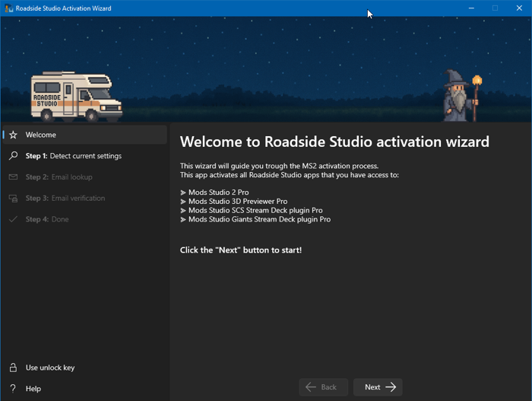Screen dimensions: 532x401
Task: Click the question mark Help icon
Action: (13, 389)
